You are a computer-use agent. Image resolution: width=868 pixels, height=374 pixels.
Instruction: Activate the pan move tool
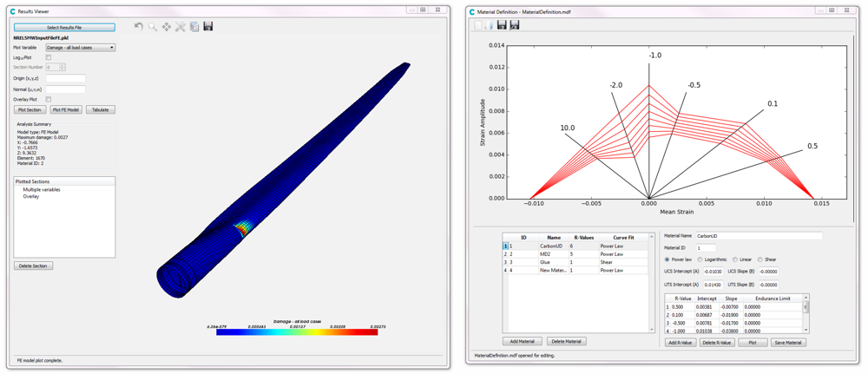click(x=167, y=27)
